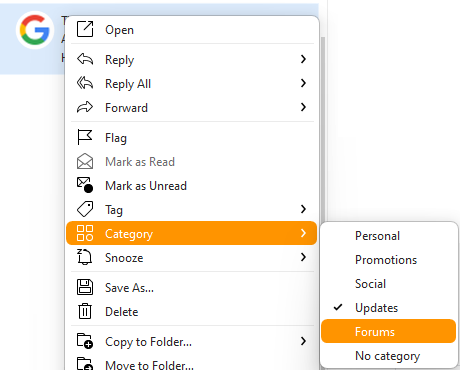460x370 pixels.
Task: Expand the Tag submenu arrow
Action: point(303,209)
